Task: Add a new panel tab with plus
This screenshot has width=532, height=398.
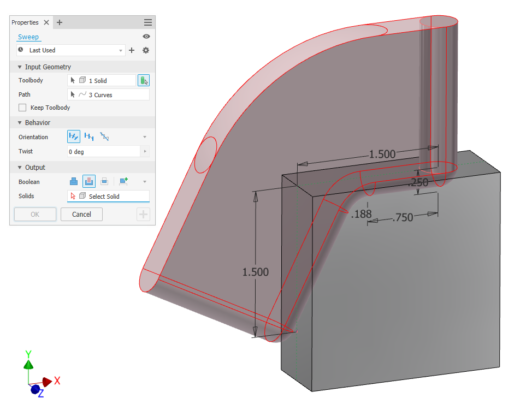Action: coord(60,22)
